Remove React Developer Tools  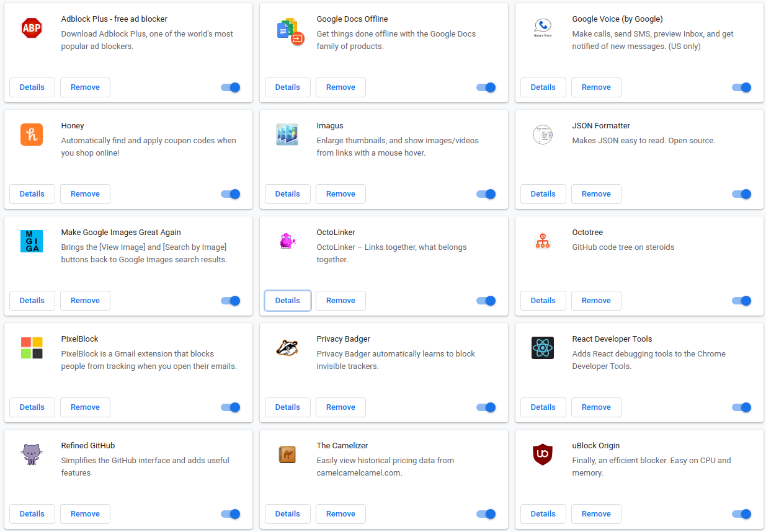pyautogui.click(x=596, y=407)
